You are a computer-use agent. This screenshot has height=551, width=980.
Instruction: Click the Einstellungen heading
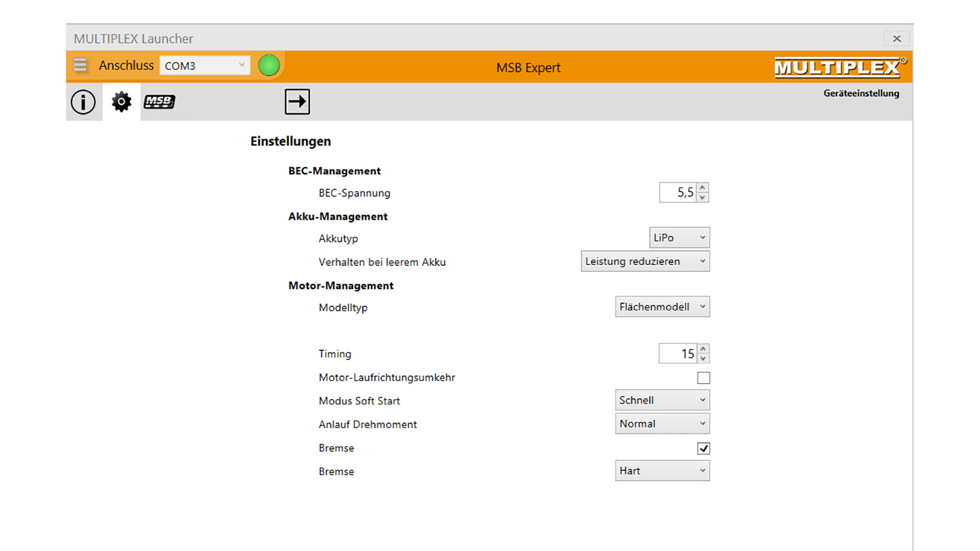tap(290, 141)
